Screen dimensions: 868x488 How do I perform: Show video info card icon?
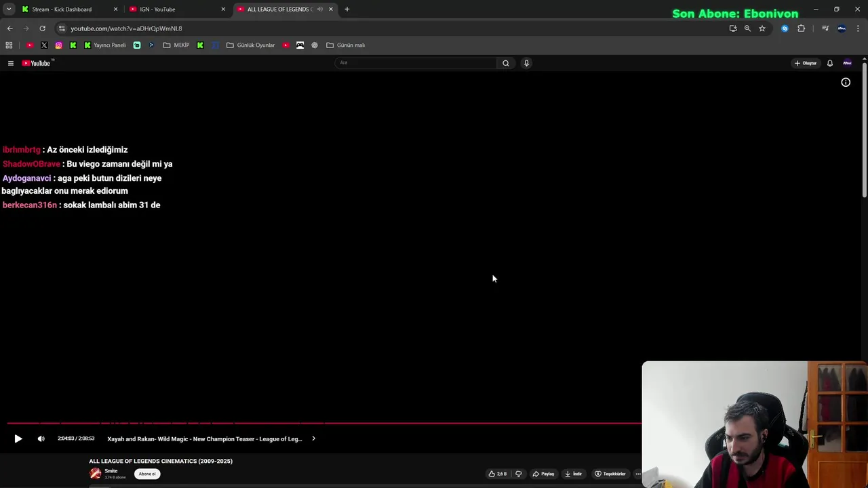click(846, 82)
